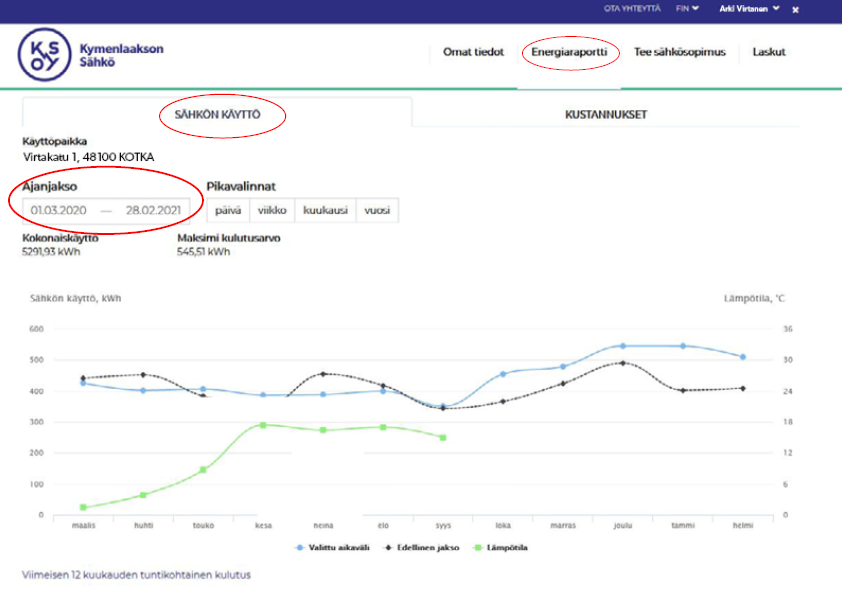Click the Kokonaiskäyttö label

(60, 238)
